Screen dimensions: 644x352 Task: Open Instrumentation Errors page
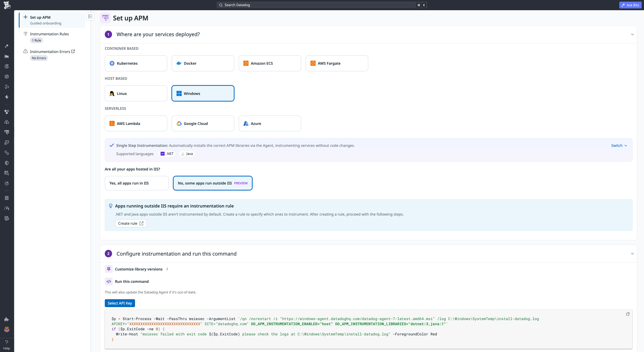point(50,52)
